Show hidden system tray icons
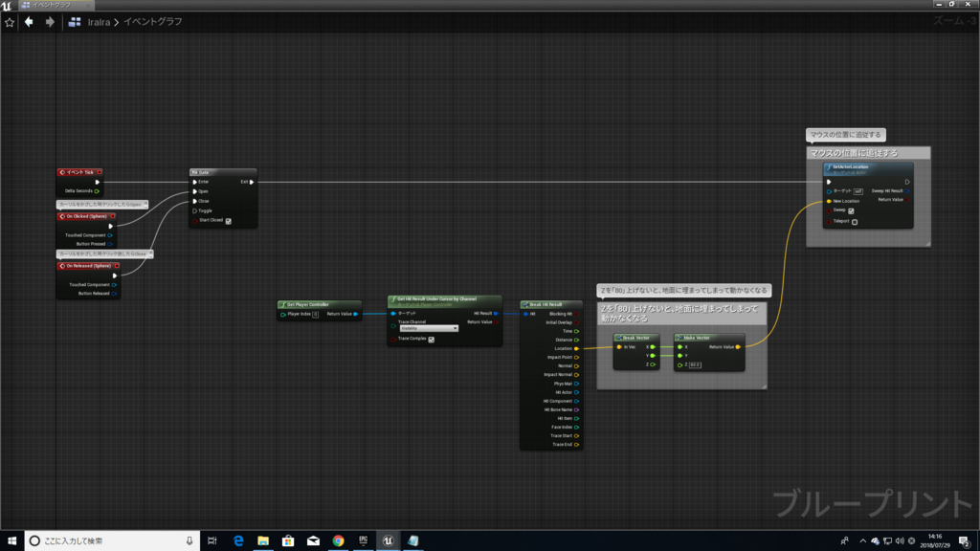Image resolution: width=980 pixels, height=551 pixels. coord(862,541)
